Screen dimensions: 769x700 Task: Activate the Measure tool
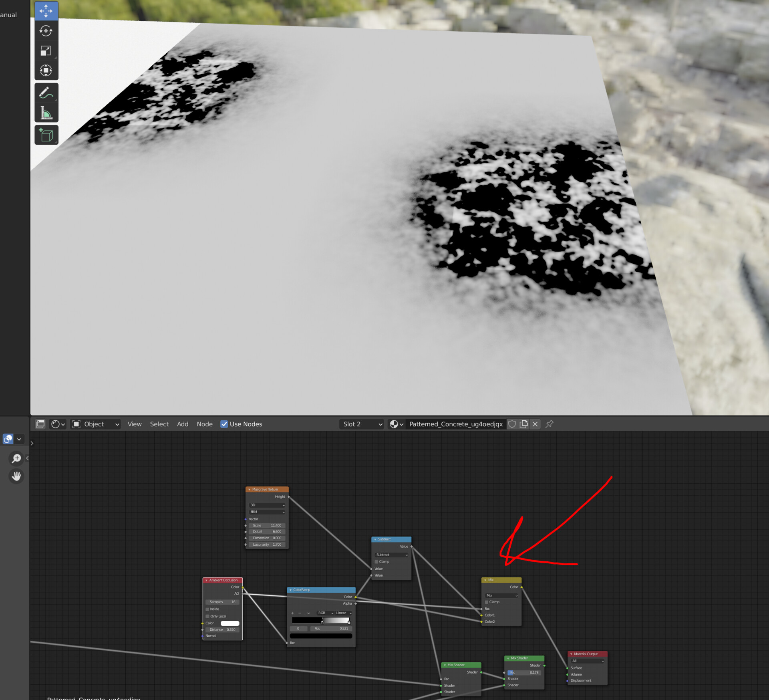(x=46, y=113)
